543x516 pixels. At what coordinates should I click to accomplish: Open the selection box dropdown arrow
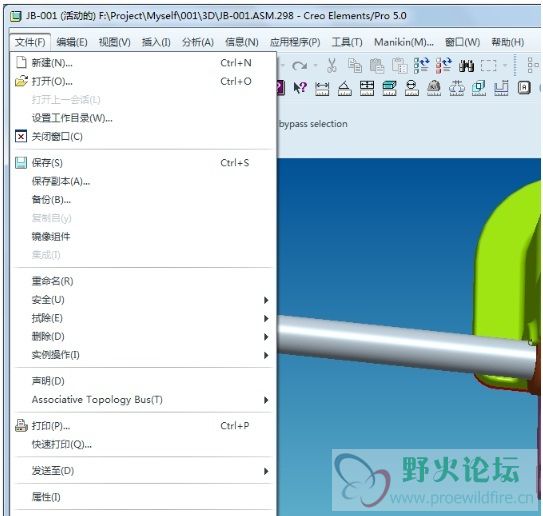click(x=505, y=65)
